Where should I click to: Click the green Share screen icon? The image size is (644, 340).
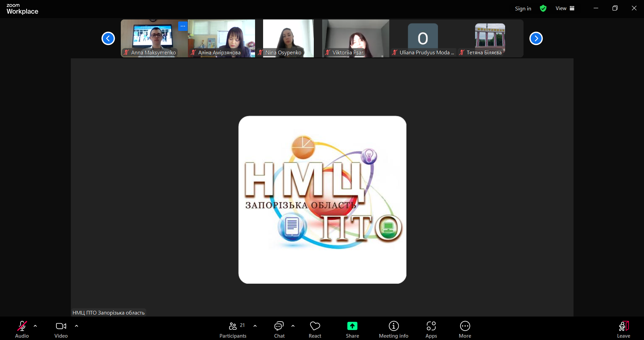[352, 326]
